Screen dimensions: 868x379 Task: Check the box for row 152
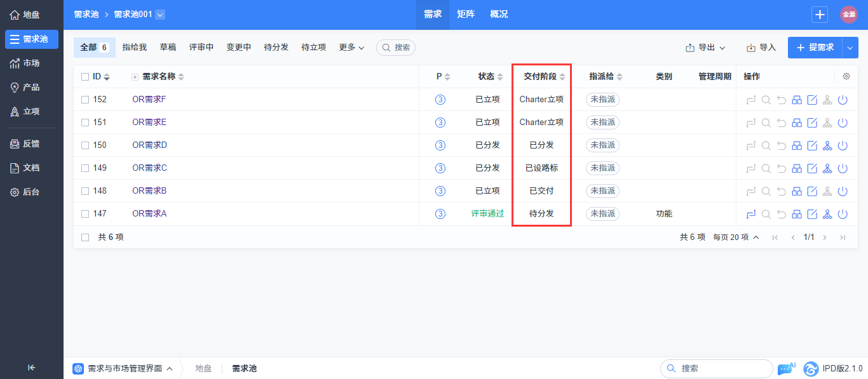85,100
